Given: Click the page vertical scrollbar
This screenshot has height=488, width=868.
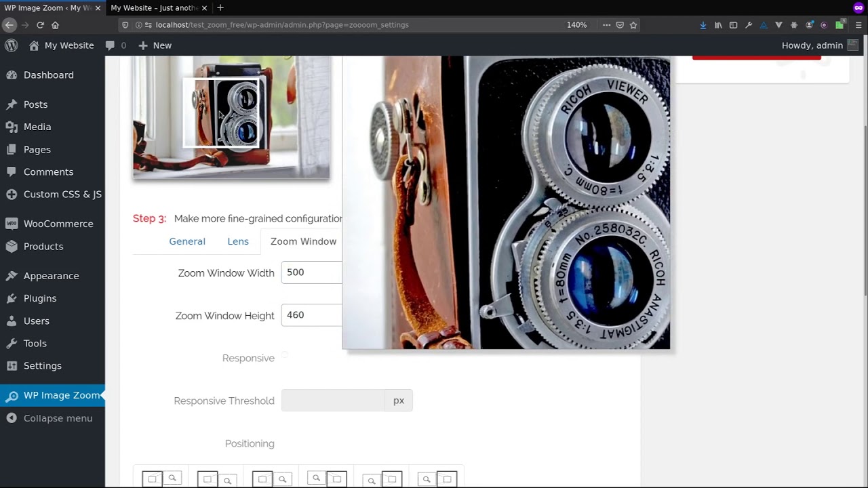Looking at the screenshot, I should point(865,210).
